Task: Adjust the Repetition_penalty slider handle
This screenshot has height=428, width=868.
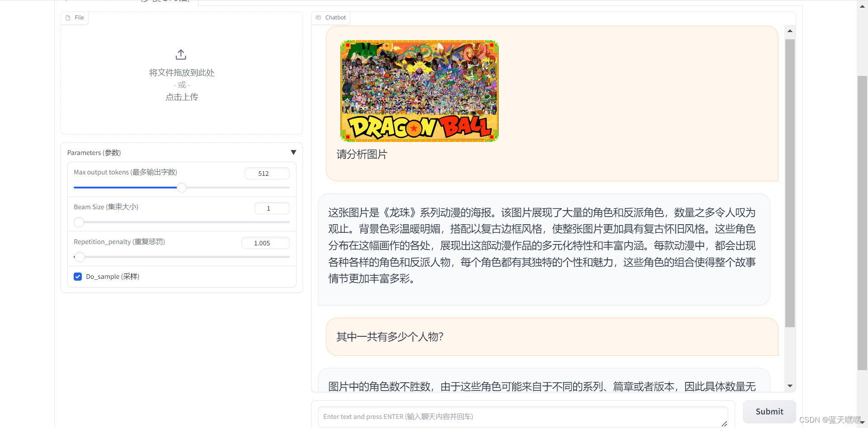Action: 80,257
